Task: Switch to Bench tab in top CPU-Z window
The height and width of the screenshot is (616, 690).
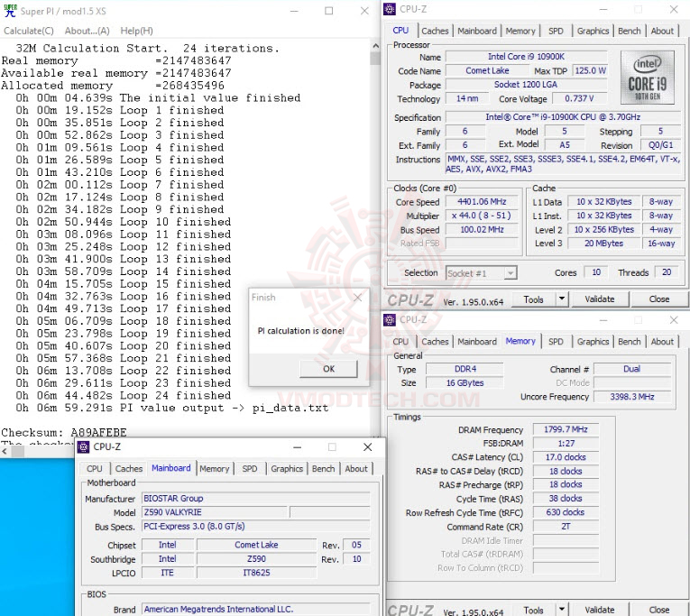Action: coord(630,31)
